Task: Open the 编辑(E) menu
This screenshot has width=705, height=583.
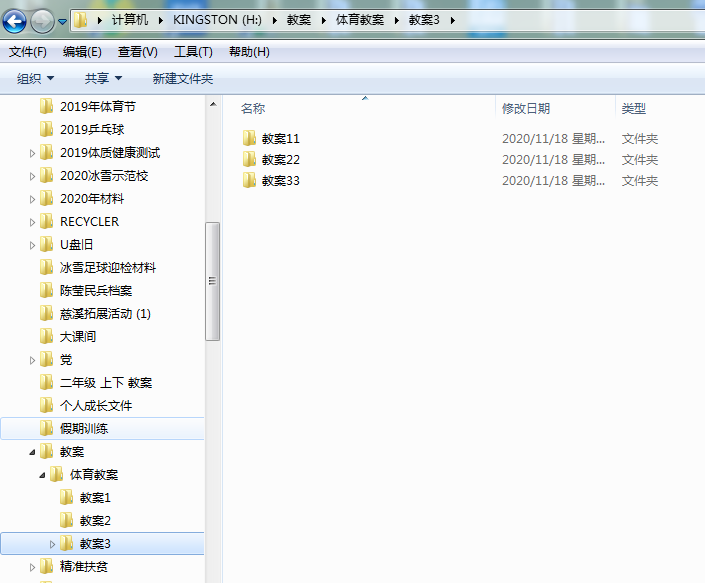Action: click(x=82, y=52)
